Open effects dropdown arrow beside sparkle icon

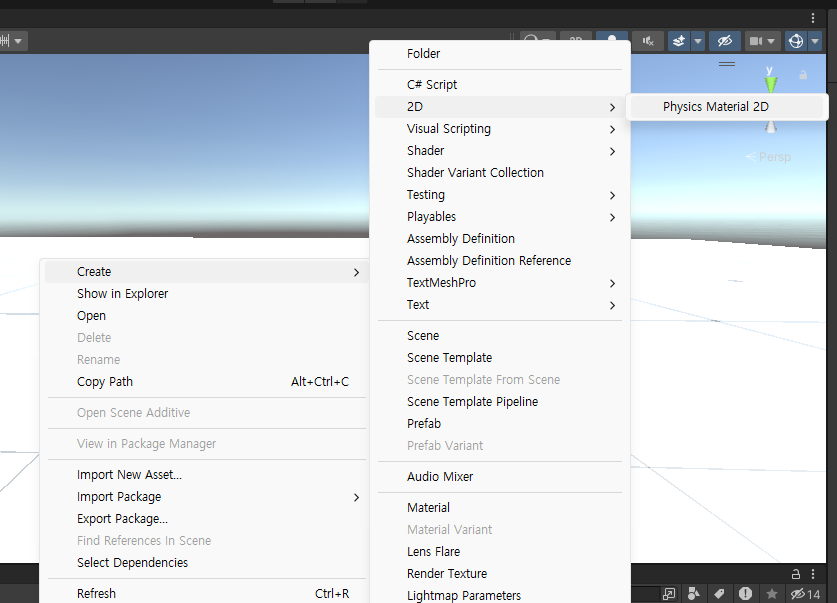(698, 41)
